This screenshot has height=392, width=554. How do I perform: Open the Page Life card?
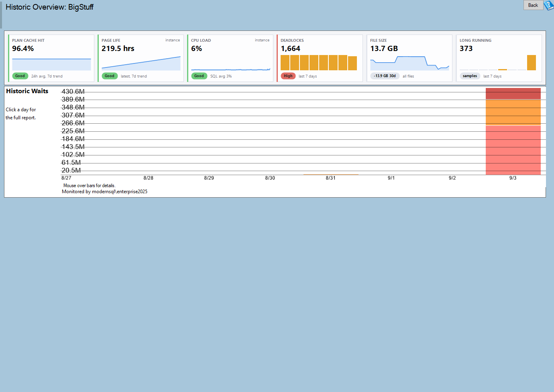[x=141, y=58]
